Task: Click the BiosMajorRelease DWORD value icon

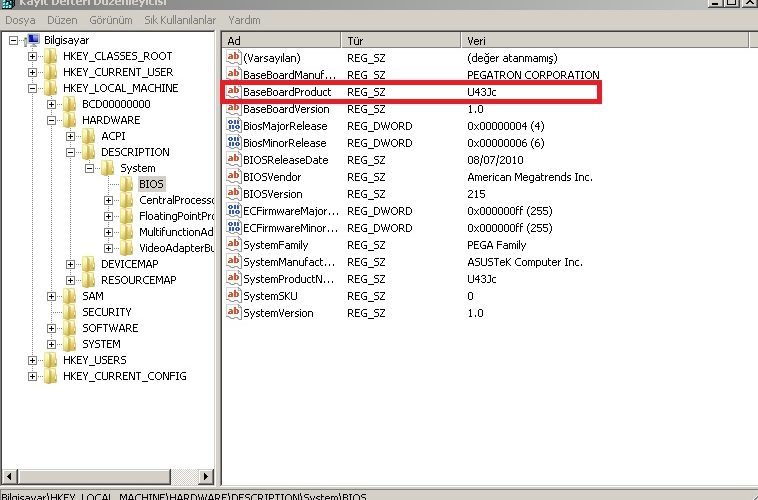Action: [x=234, y=126]
